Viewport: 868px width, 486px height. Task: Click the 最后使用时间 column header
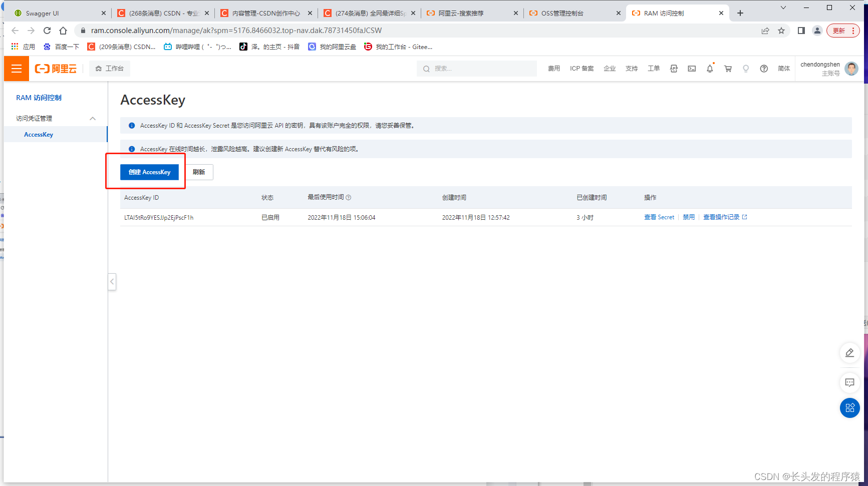tap(326, 197)
